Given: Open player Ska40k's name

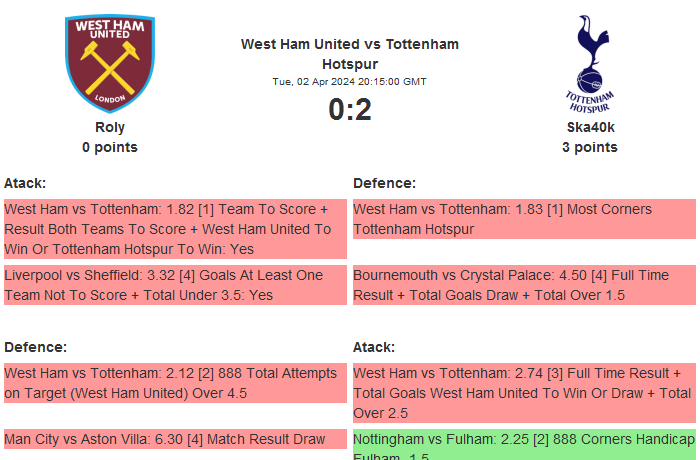Looking at the screenshot, I should (x=589, y=127).
